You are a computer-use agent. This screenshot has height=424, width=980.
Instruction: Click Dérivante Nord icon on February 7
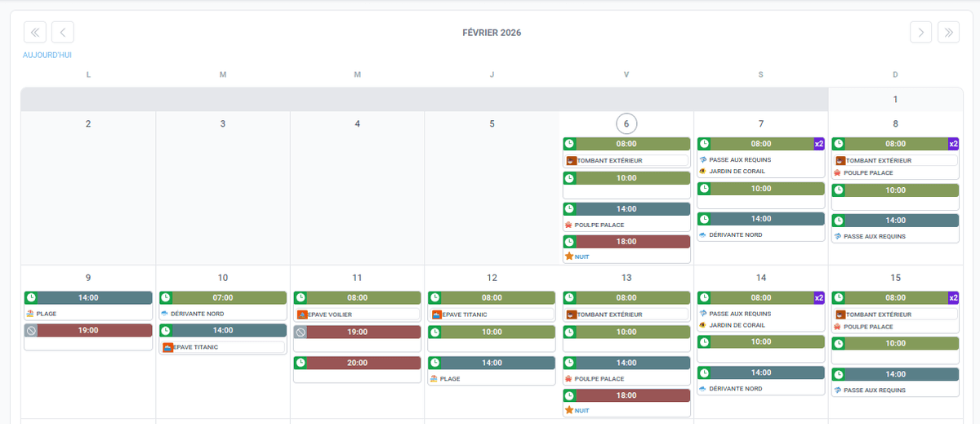[x=703, y=234]
